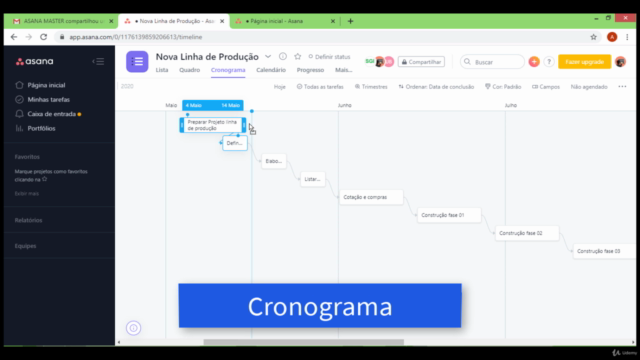The width and height of the screenshot is (640, 360).
Task: Select the Elabo... task bar
Action: (x=273, y=161)
